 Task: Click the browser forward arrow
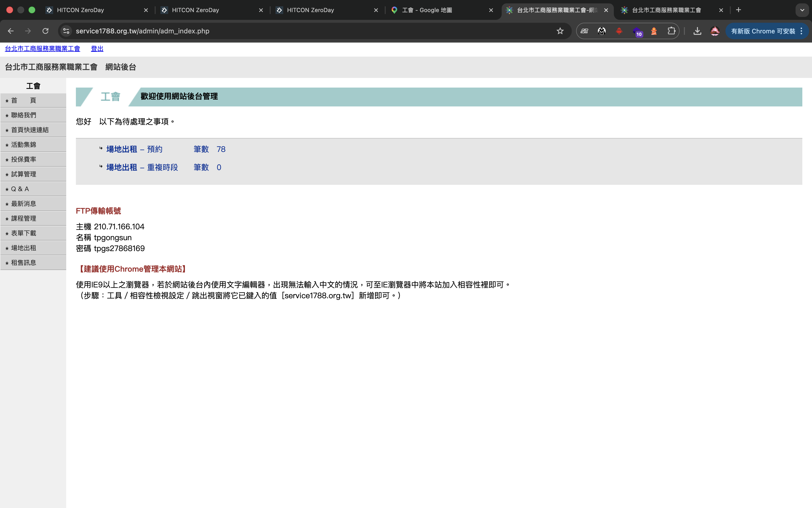pos(28,31)
